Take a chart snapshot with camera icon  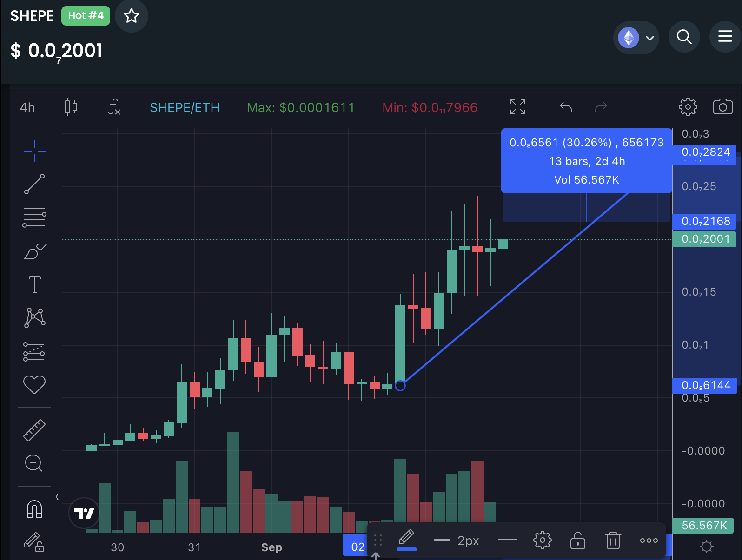pos(722,107)
